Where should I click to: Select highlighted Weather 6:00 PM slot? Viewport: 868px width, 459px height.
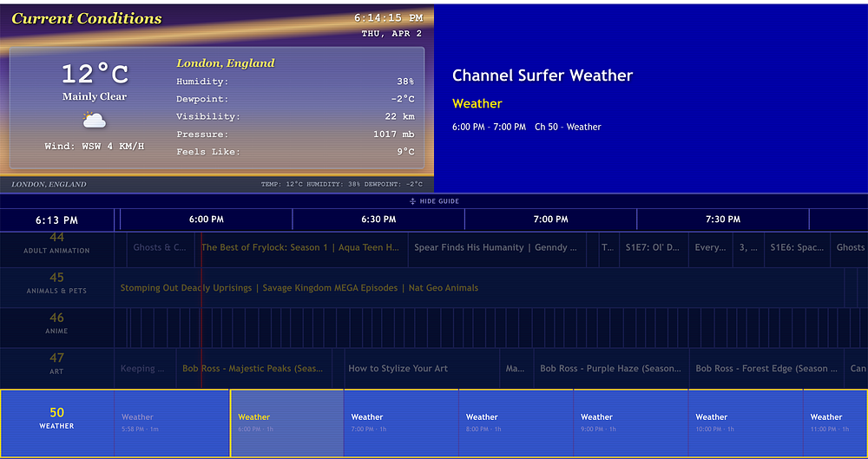[286, 423]
